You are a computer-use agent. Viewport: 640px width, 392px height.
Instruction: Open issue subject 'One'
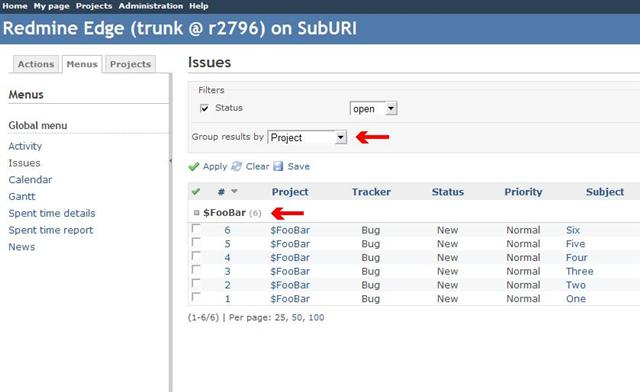576,299
